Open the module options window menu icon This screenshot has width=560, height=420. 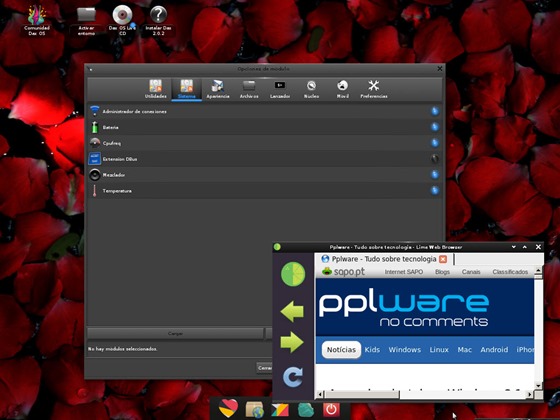click(90, 69)
